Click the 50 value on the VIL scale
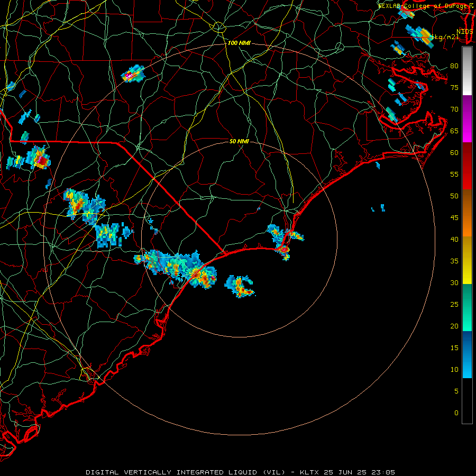This screenshot has height=476, width=476. click(x=454, y=196)
